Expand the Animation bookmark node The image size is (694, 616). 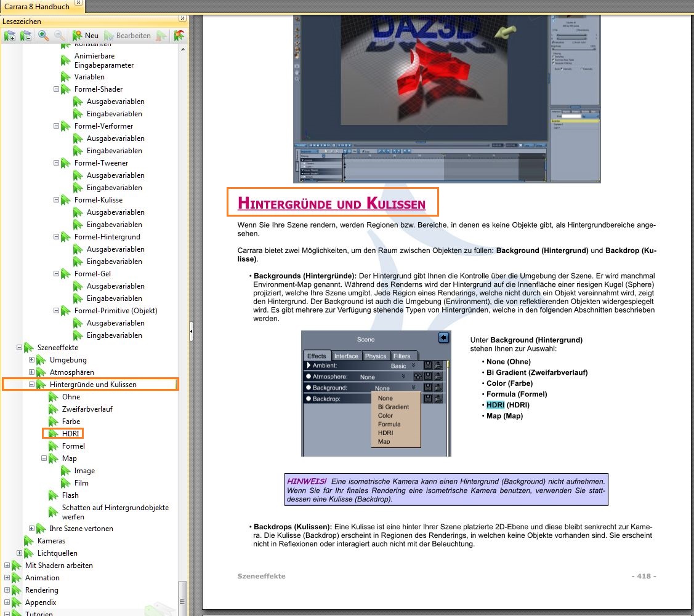coord(7,577)
